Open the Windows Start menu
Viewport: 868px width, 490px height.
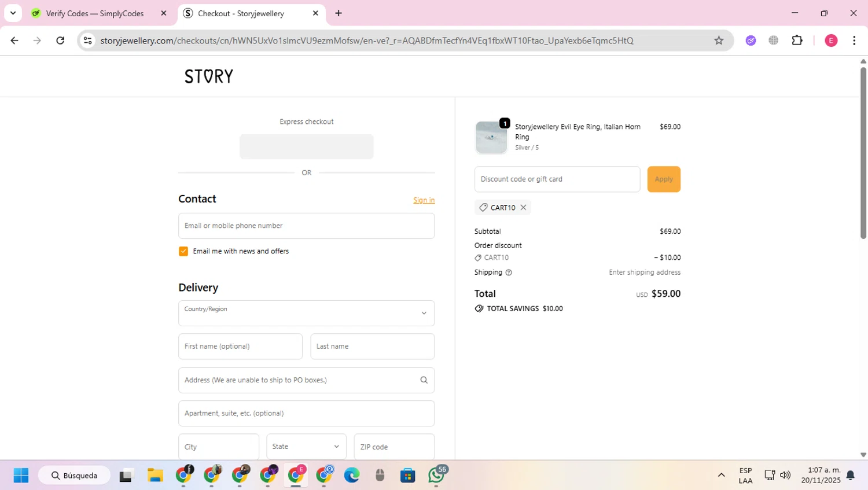click(x=21, y=476)
